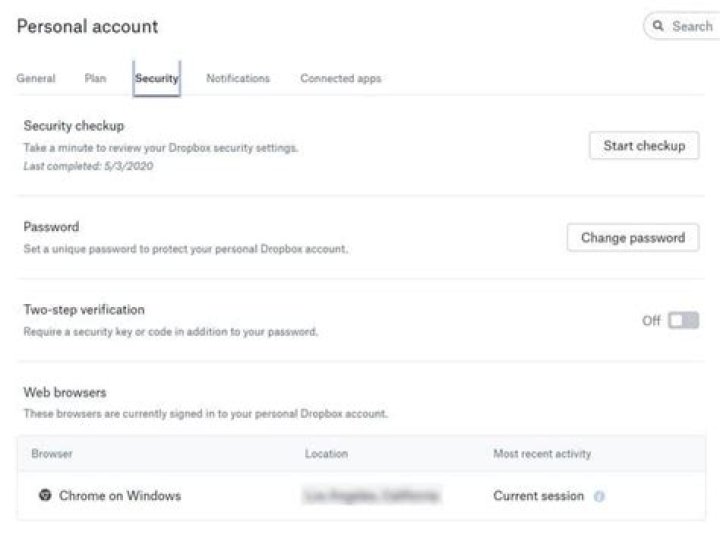This screenshot has height=538, width=720.
Task: Click the Current session text
Action: [x=539, y=495]
